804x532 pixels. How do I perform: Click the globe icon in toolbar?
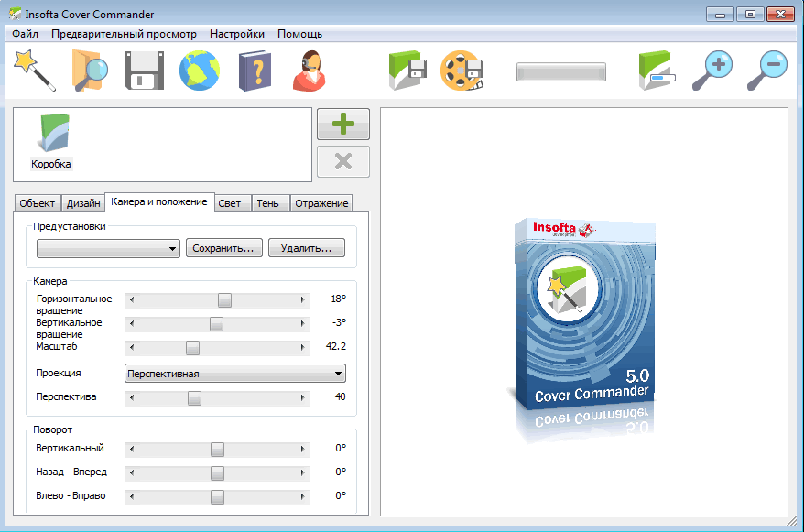point(199,71)
